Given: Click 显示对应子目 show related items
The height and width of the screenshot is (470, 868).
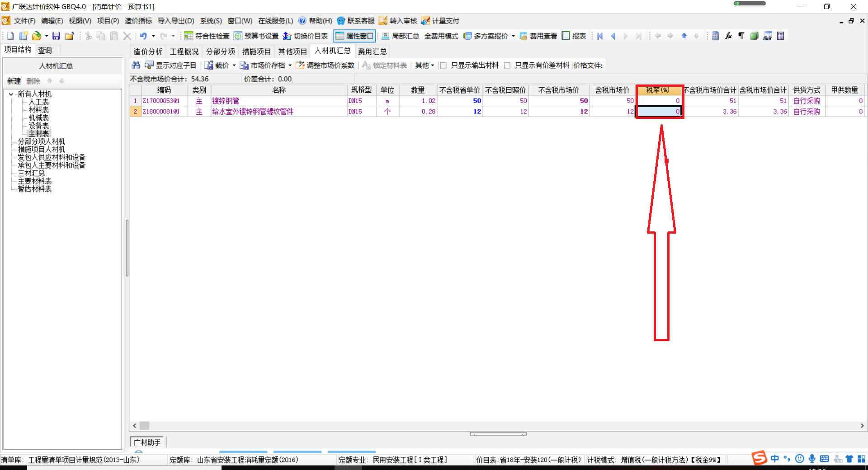Looking at the screenshot, I should coord(170,65).
